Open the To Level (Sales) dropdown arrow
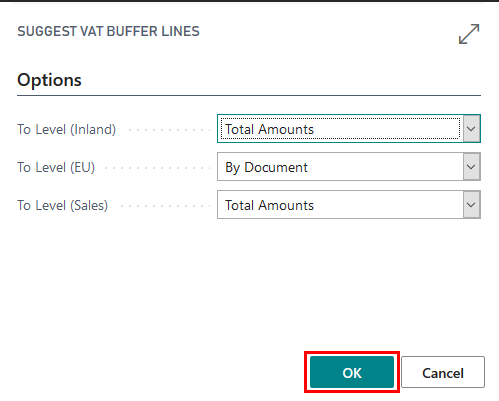499x401 pixels. click(471, 205)
